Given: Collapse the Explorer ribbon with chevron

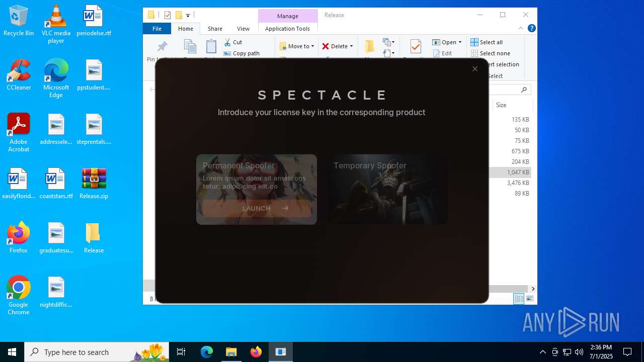Looking at the screenshot, I should 521,29.
